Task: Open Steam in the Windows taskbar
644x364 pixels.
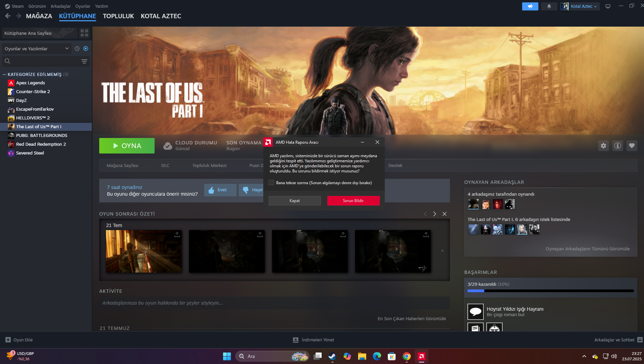Action: 332,356
